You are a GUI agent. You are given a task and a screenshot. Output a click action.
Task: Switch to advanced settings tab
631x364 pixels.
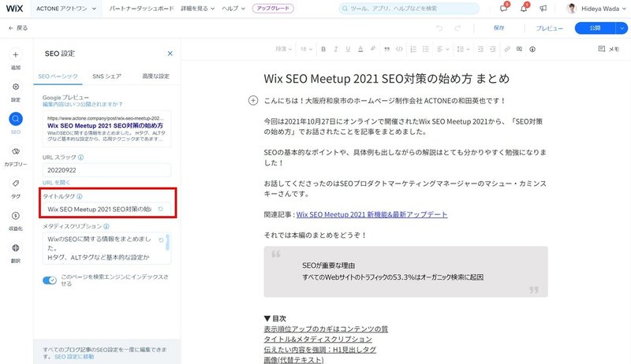point(155,76)
